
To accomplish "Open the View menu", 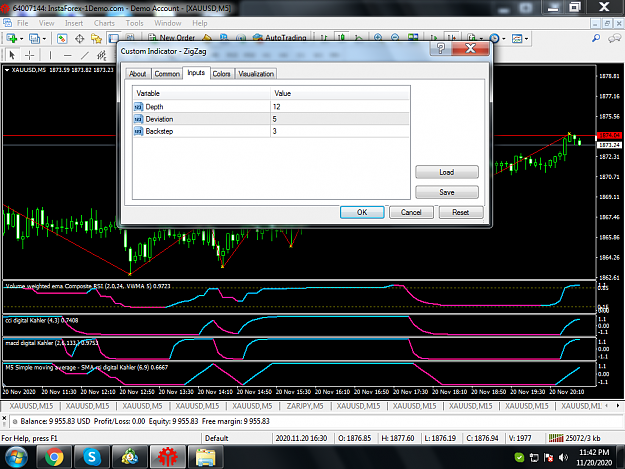I will click(x=46, y=23).
